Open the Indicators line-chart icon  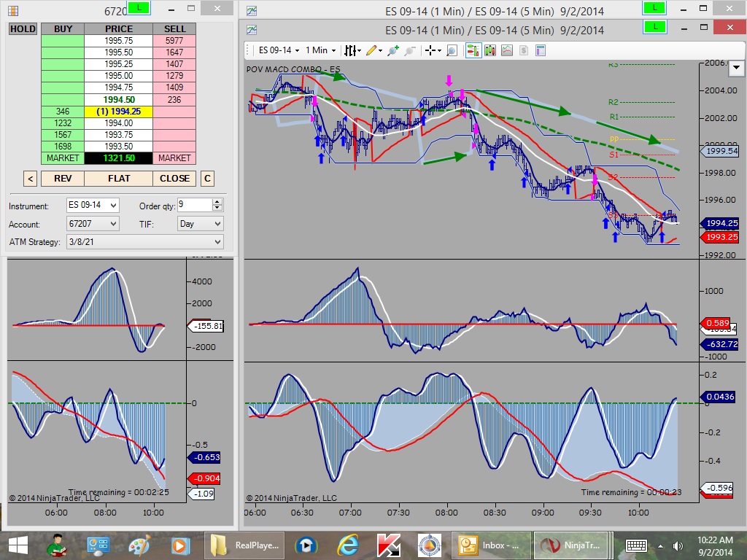507,50
